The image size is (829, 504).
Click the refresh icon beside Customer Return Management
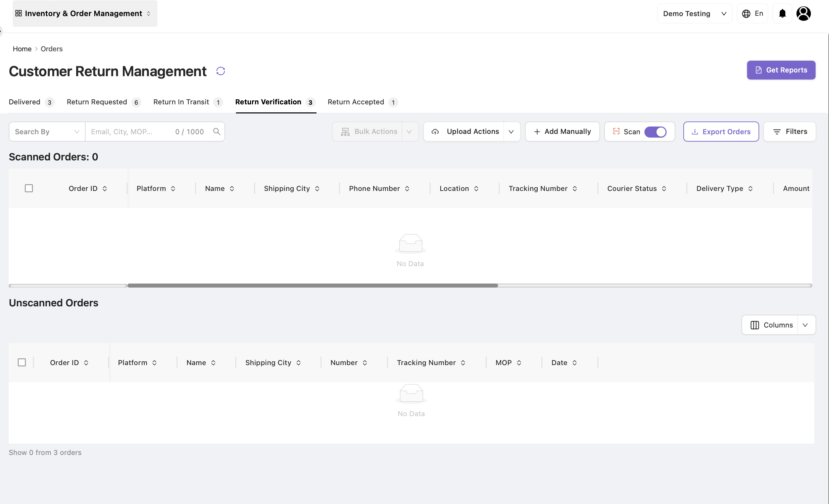click(221, 71)
